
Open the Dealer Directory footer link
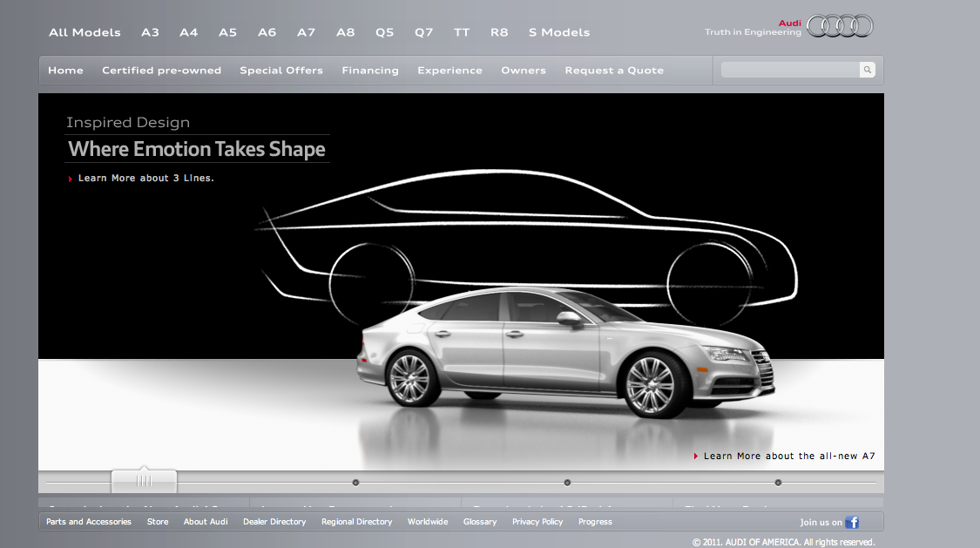(x=274, y=522)
